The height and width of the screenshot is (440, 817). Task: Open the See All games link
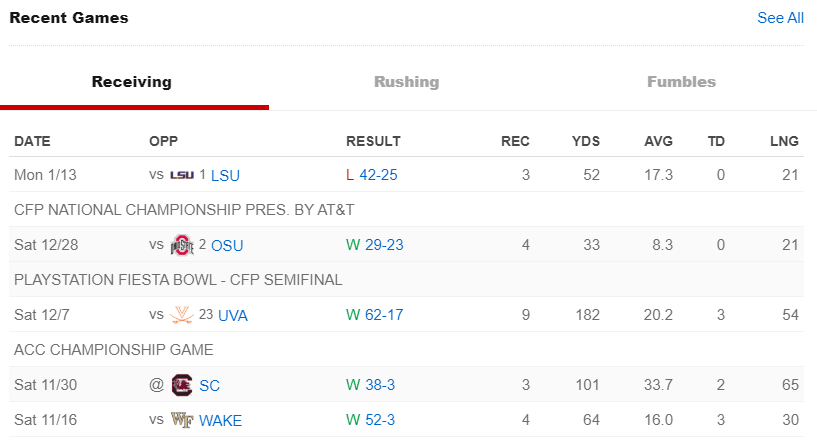[780, 18]
